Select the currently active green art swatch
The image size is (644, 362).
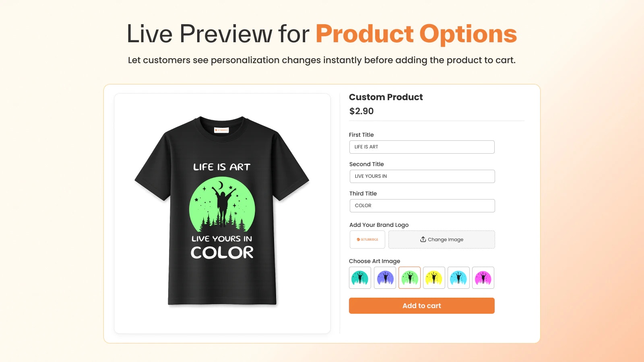(409, 278)
